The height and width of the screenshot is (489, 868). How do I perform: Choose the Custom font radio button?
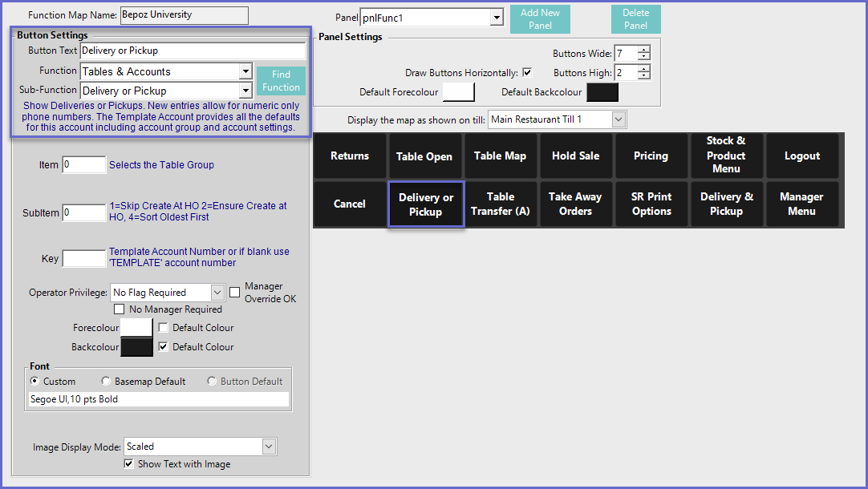(34, 381)
